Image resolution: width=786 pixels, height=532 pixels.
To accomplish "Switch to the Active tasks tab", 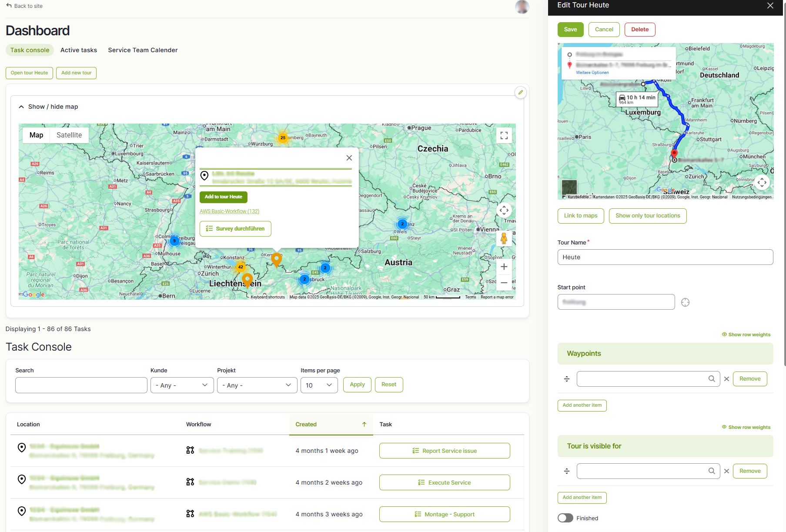I will point(79,50).
